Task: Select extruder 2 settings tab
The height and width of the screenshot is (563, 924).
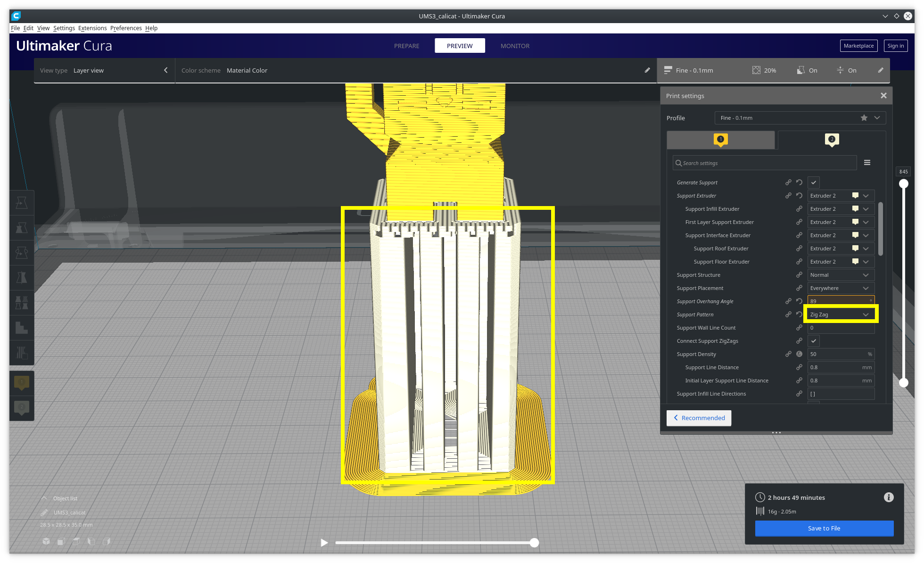Action: (x=832, y=140)
